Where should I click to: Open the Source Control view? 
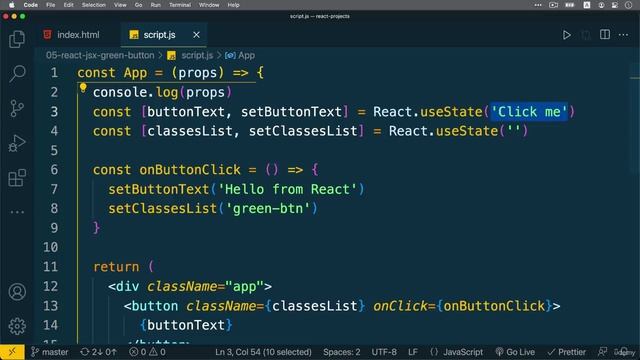click(x=17, y=109)
